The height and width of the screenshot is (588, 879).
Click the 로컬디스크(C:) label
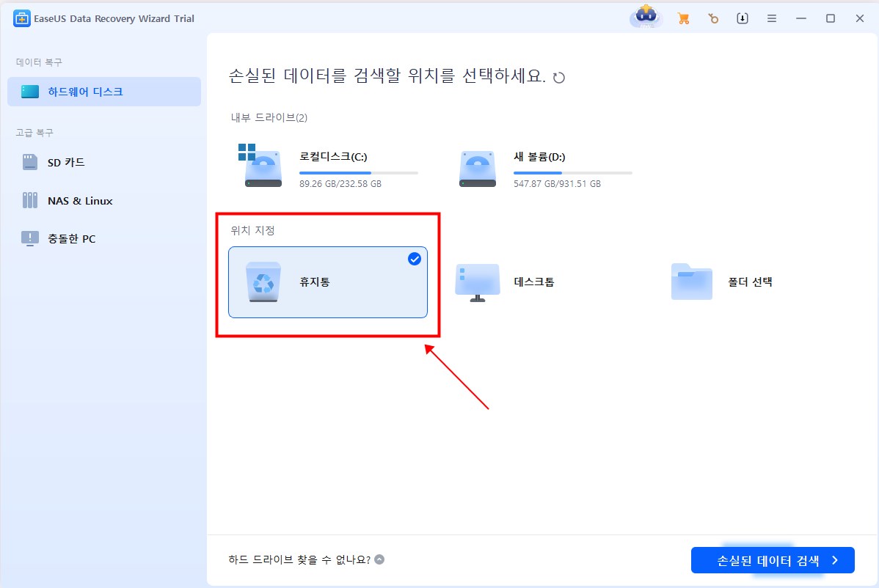pyautogui.click(x=334, y=157)
